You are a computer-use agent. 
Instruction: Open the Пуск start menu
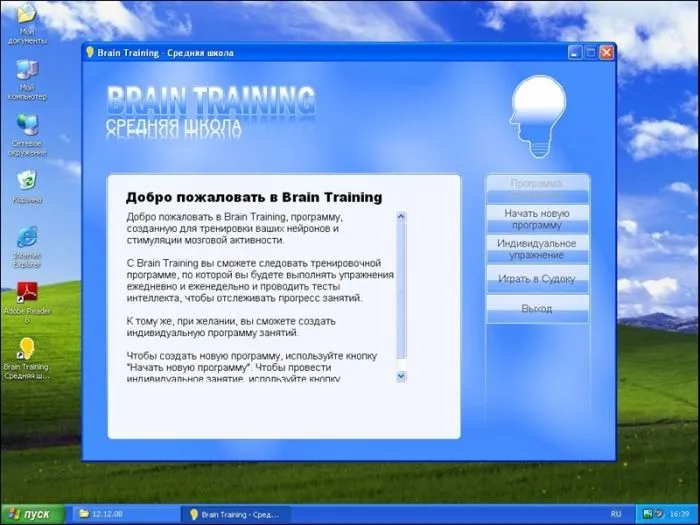(x=32, y=514)
